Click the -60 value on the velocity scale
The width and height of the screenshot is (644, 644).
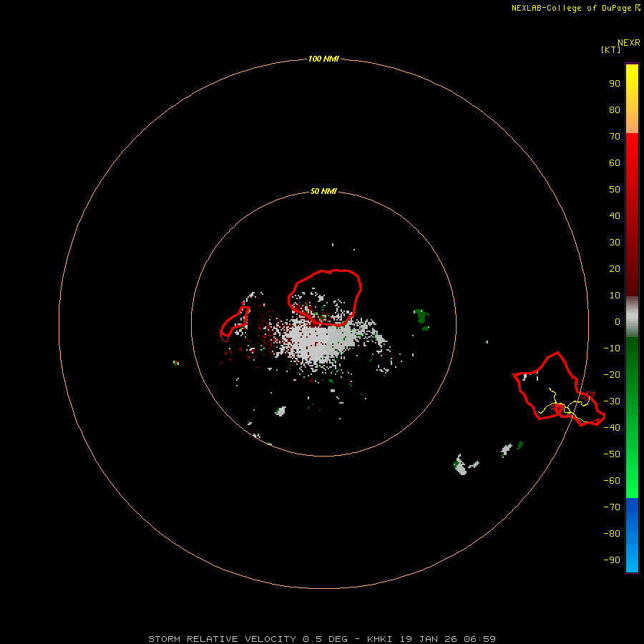click(x=612, y=481)
